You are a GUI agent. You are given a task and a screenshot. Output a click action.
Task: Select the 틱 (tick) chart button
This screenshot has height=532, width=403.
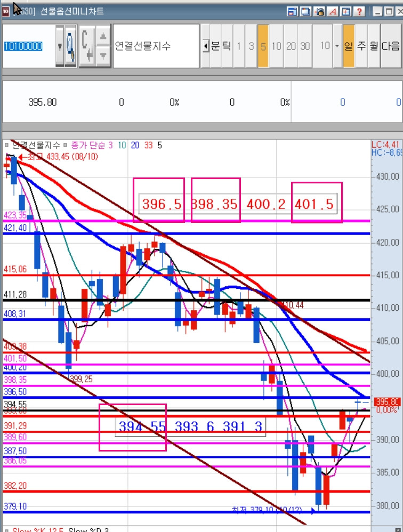pos(227,46)
